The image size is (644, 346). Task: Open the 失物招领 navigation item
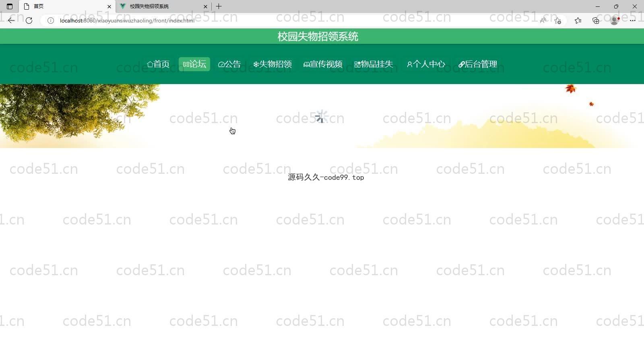[x=272, y=64]
